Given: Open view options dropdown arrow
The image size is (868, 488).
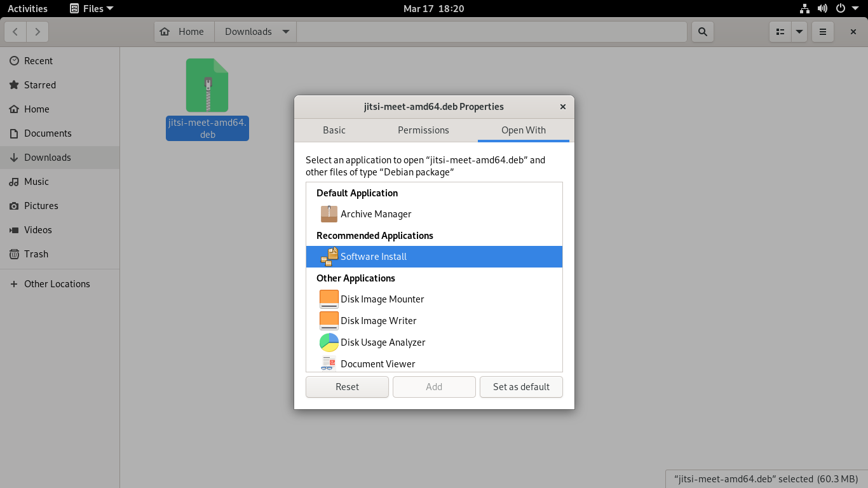Looking at the screenshot, I should click(799, 32).
